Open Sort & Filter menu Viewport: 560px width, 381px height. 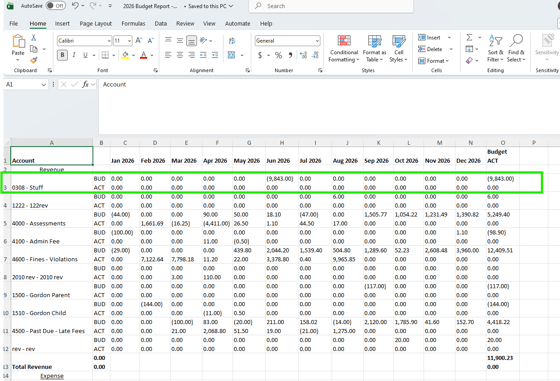[x=495, y=49]
